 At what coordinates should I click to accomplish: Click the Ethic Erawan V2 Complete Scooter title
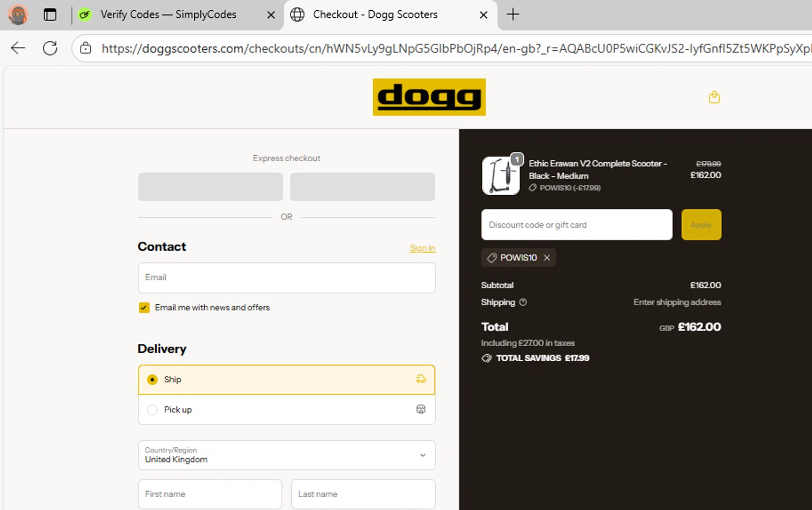(598, 169)
